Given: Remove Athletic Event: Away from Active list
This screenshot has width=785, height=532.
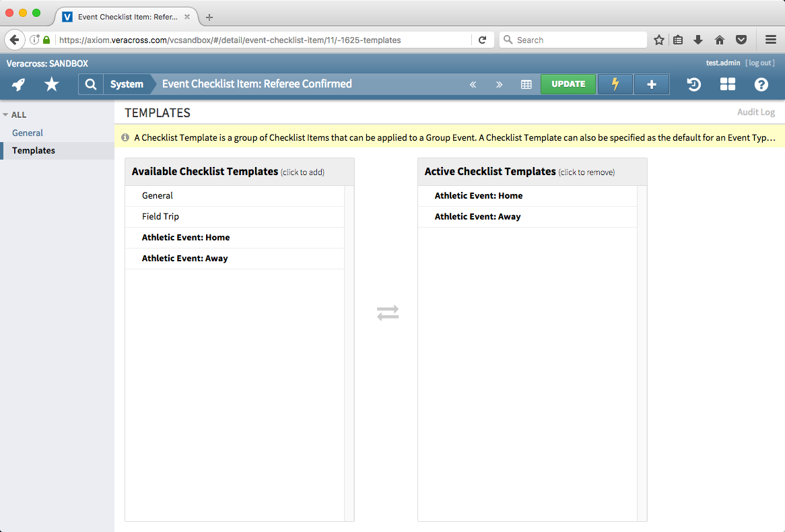Looking at the screenshot, I should tap(527, 217).
